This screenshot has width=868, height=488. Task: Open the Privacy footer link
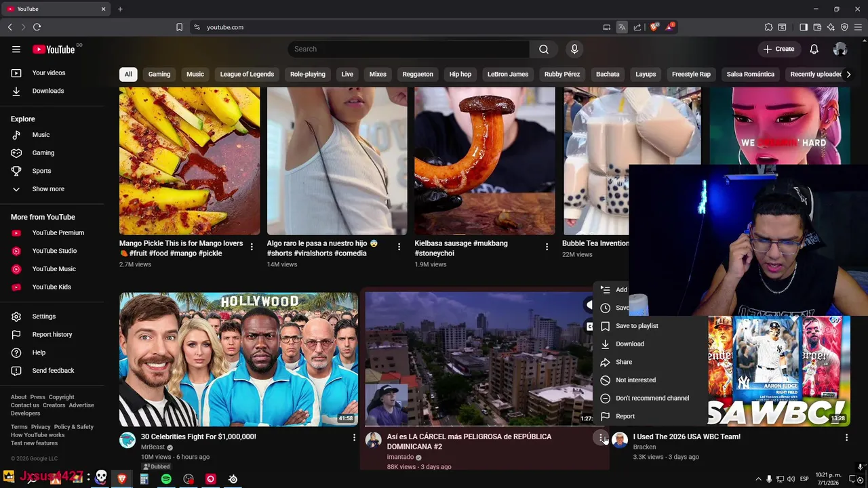[41, 427]
